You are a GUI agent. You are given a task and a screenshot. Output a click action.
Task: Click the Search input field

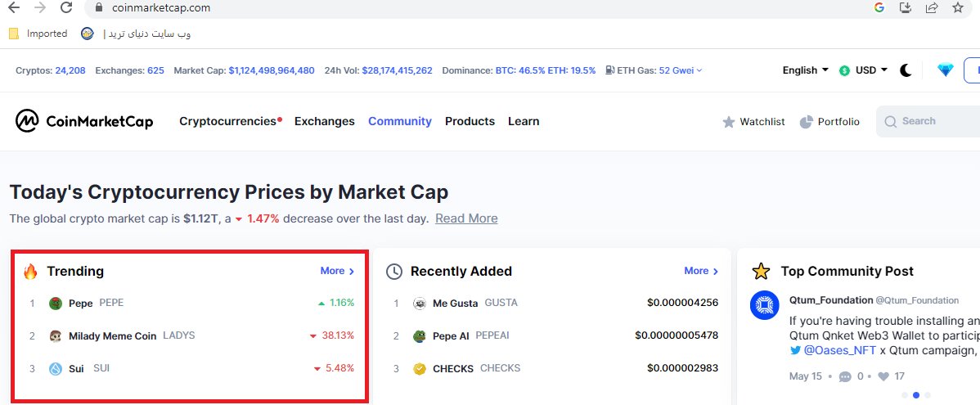point(928,121)
